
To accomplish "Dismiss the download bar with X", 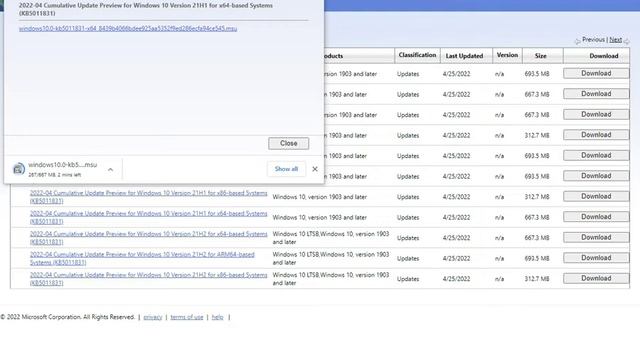I will pos(315,169).
